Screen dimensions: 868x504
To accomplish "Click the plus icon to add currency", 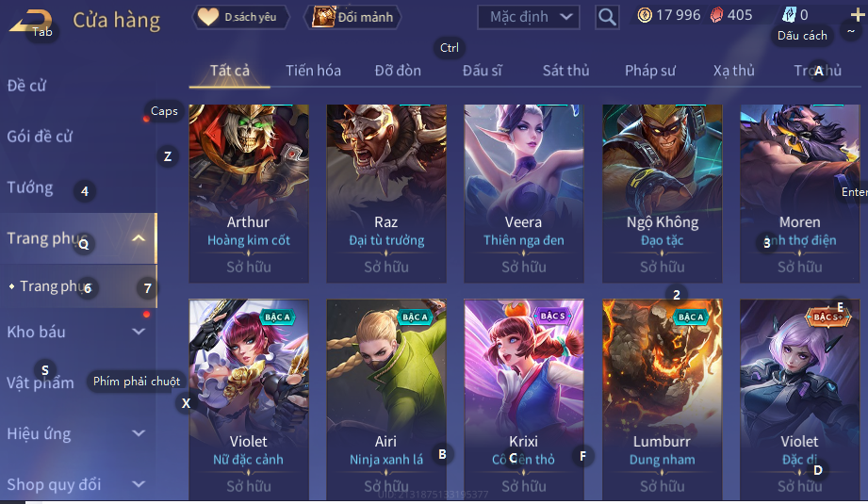I will click(858, 14).
